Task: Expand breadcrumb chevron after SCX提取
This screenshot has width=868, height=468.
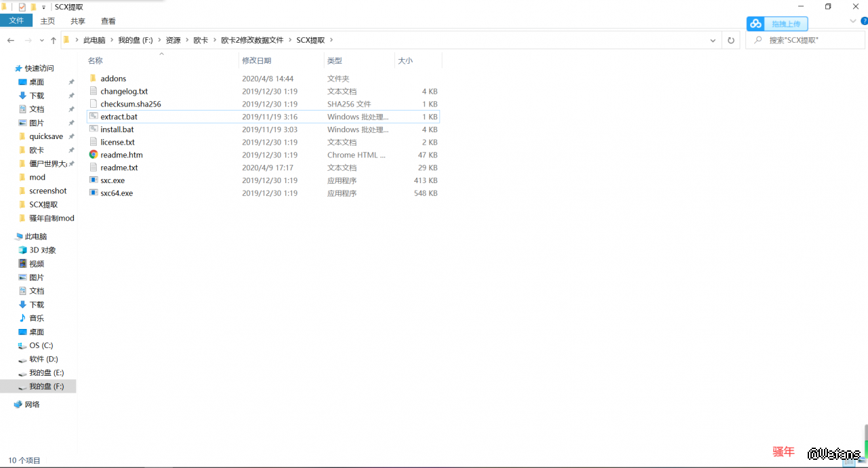Action: pyautogui.click(x=331, y=41)
